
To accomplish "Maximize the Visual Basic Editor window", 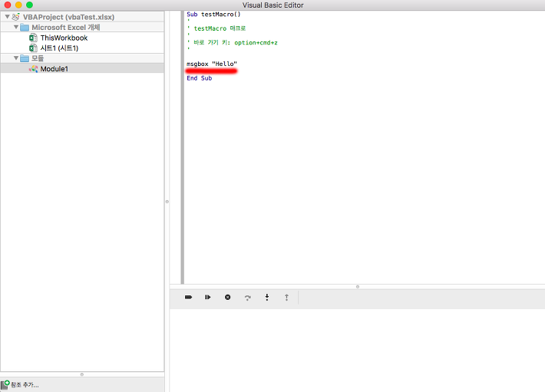I will point(29,5).
